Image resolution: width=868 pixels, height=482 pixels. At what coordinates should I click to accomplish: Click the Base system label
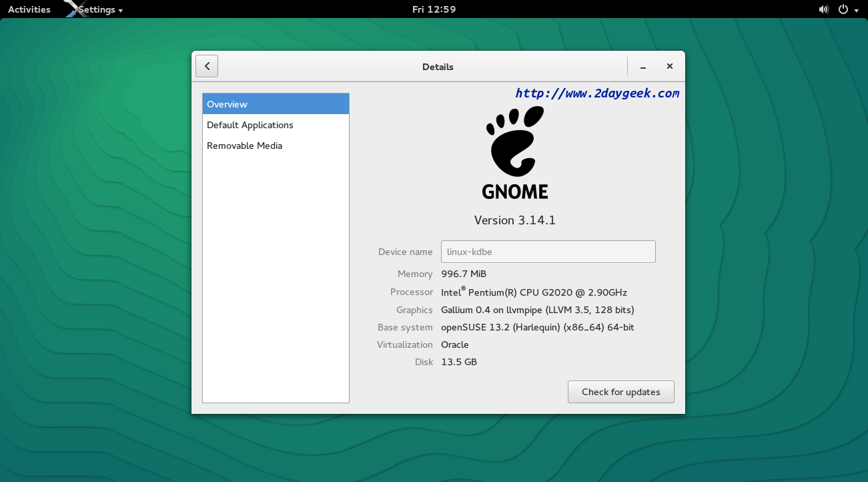pyautogui.click(x=405, y=327)
